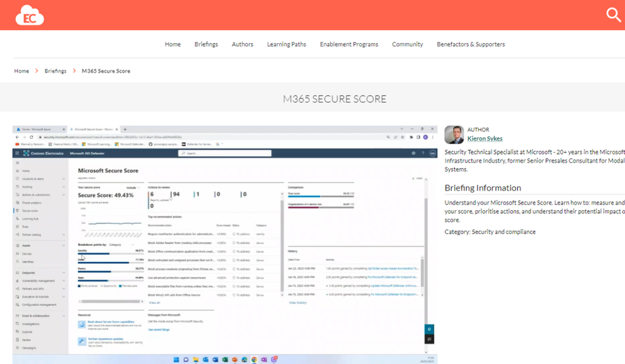
Task: Open the Include dropdown for secure score
Action: pos(133,188)
